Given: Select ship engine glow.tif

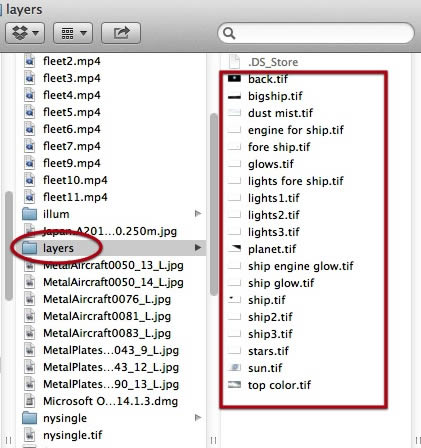Looking at the screenshot, I should (x=301, y=266).
